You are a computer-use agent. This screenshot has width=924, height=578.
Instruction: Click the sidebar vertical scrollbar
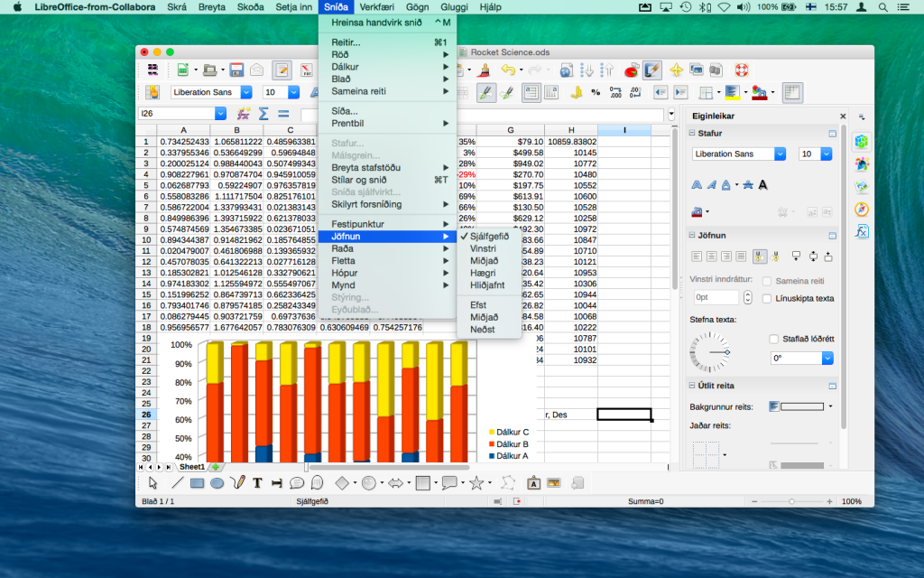coord(844,277)
